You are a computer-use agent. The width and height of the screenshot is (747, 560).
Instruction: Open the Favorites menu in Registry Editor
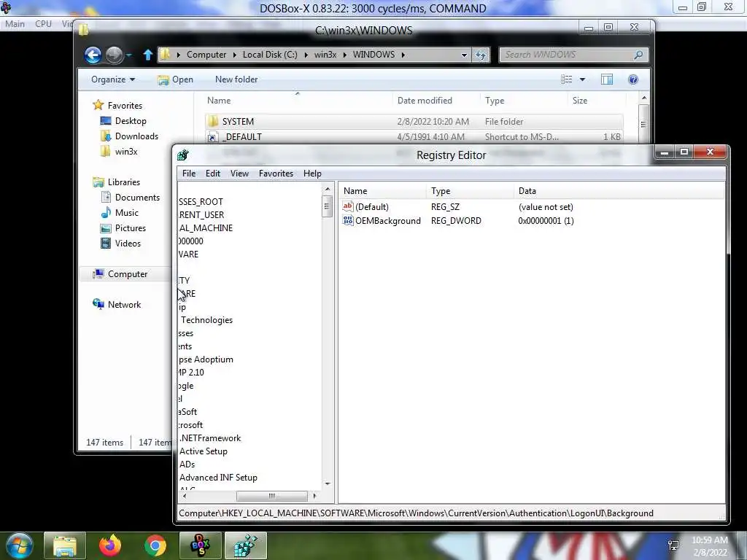276,174
